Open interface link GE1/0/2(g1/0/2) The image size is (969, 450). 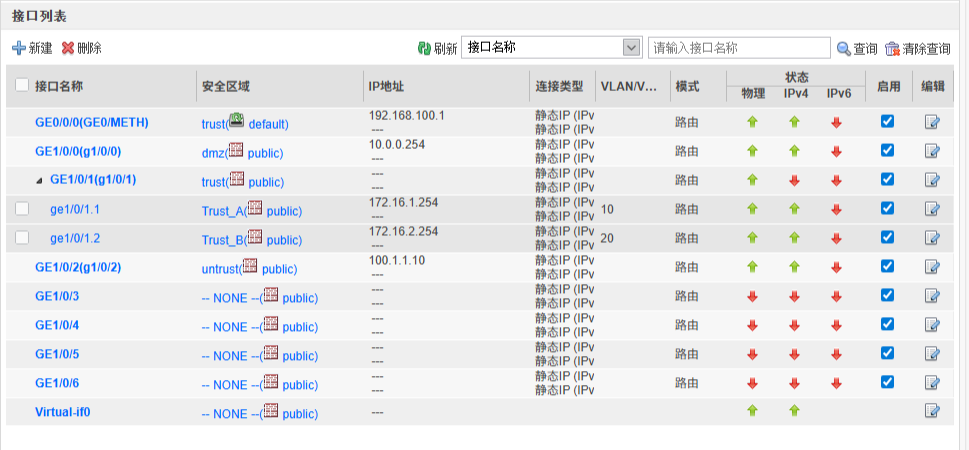[78, 267]
